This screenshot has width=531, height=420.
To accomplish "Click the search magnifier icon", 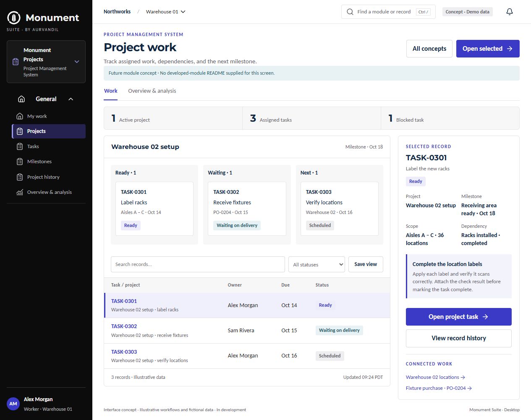I will pos(350,12).
